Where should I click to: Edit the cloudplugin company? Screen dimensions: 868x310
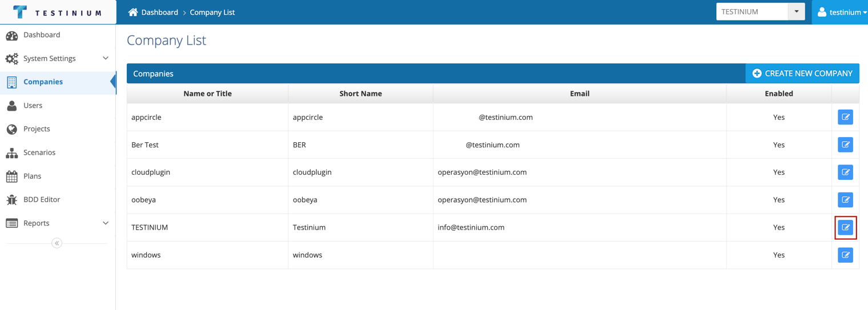click(x=845, y=172)
